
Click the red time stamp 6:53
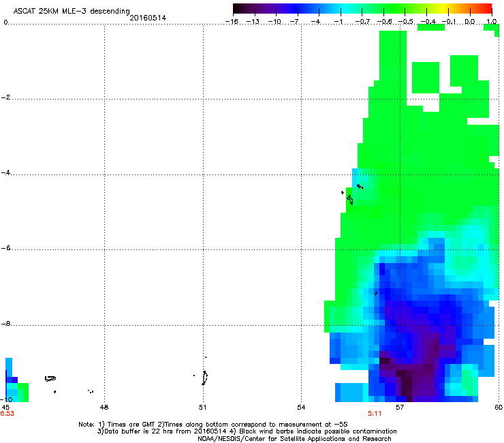[7, 414]
